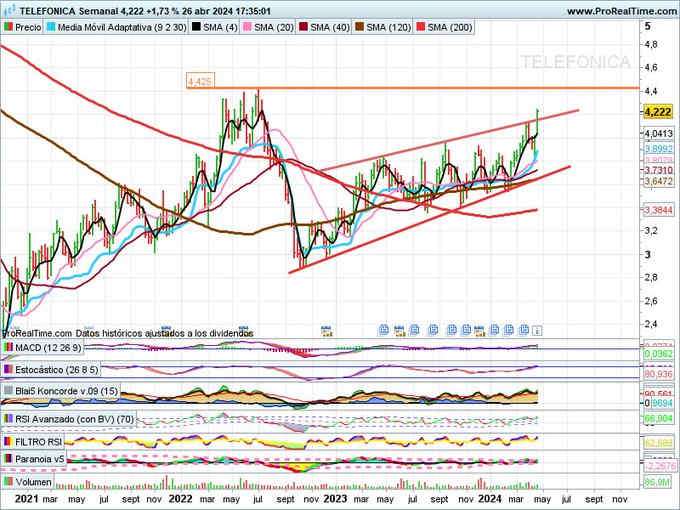Open calendar event icon nearest 2023 label
The height and width of the screenshot is (510, 680).
326,331
